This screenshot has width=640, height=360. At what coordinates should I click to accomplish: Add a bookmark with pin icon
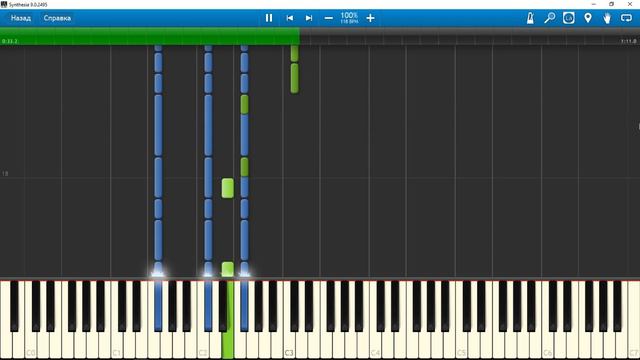pos(588,18)
